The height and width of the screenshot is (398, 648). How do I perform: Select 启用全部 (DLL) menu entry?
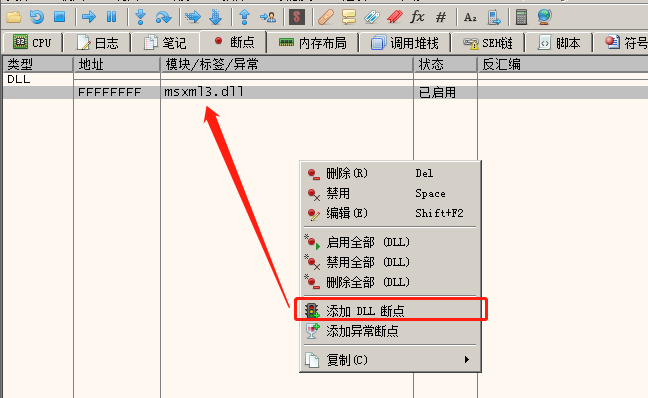(390, 242)
